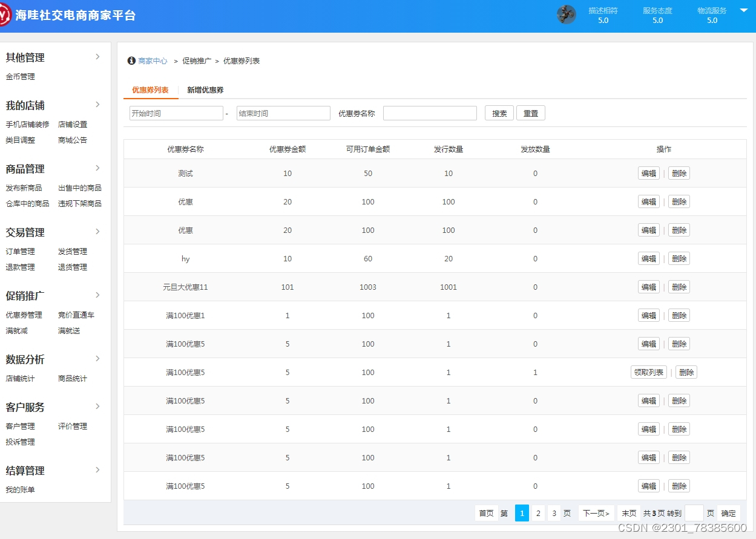This screenshot has height=539, width=756.
Task: Open the header dropdown arrow menu
Action: coord(744,10)
